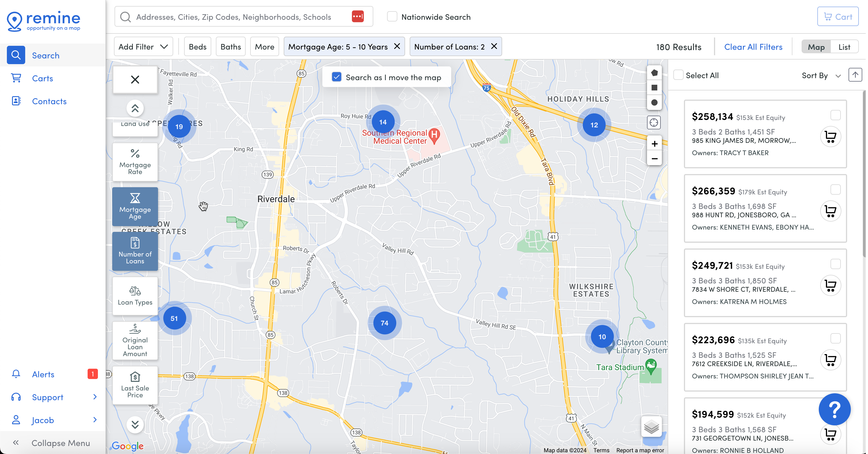Click the map cluster marked 51
Viewport: 868px width, 454px height.
[x=174, y=318]
